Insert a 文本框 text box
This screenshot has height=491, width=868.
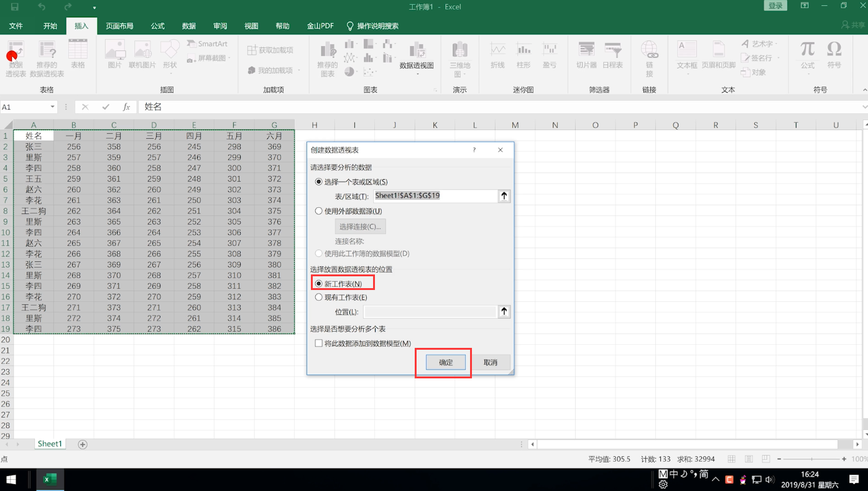click(x=687, y=56)
